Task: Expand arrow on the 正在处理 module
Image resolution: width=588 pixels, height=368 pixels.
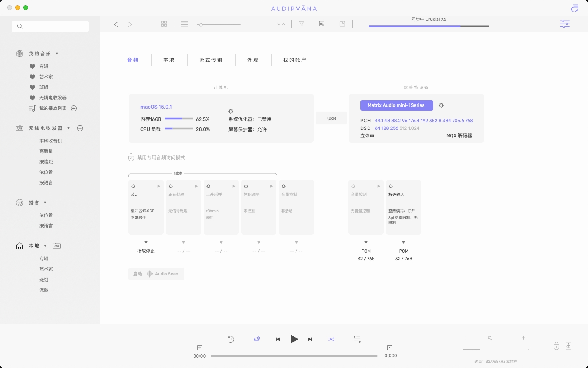Action: 196,186
